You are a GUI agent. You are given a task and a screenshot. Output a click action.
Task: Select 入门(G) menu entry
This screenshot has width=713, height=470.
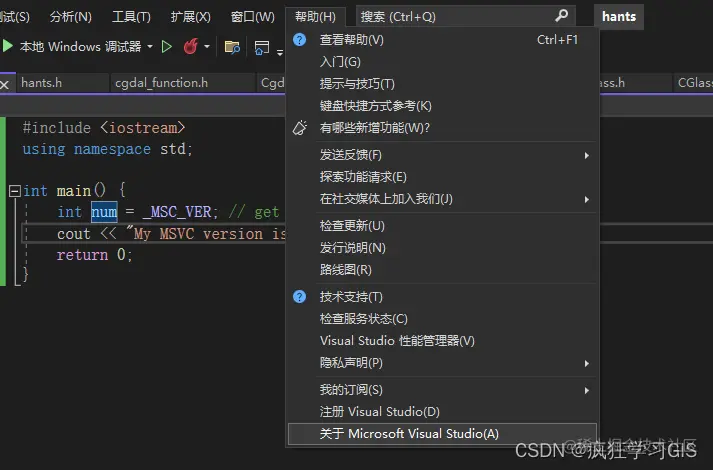click(x=442, y=62)
